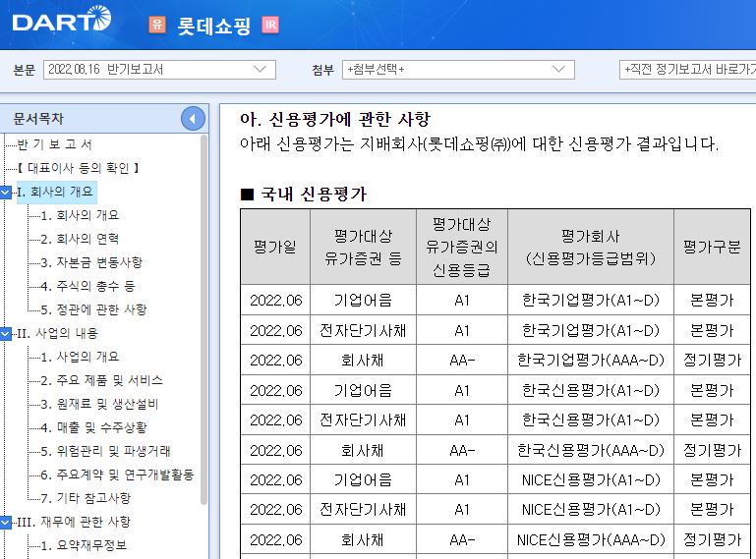
Task: Open 6. 주요계약 및 연구개발활동 subsection
Action: 117,475
